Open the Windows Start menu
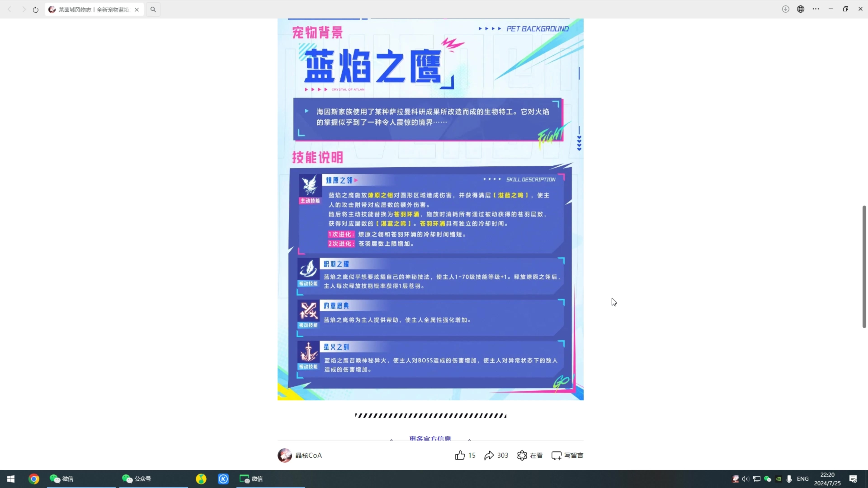The height and width of the screenshot is (488, 868). point(11,479)
